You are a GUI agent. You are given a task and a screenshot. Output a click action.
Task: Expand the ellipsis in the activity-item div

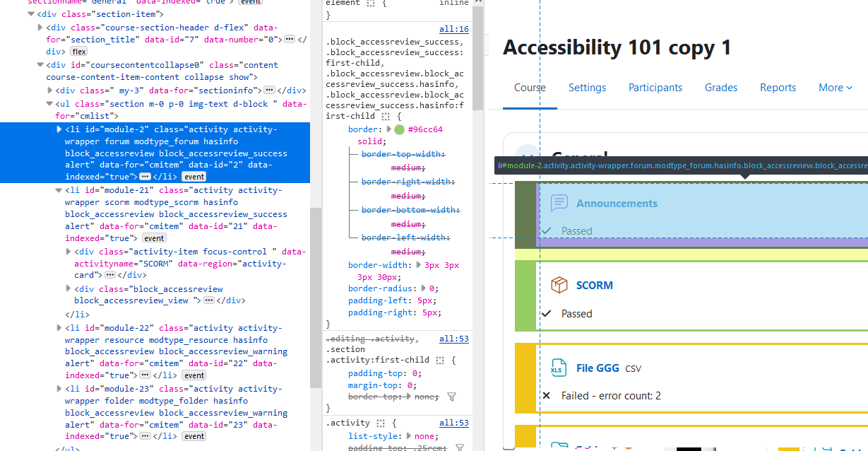tap(110, 274)
